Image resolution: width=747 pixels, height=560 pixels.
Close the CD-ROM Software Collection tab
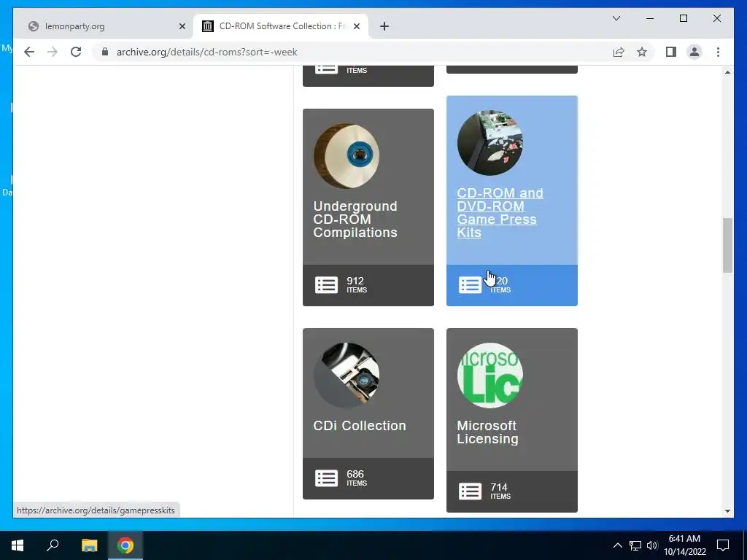point(356,26)
